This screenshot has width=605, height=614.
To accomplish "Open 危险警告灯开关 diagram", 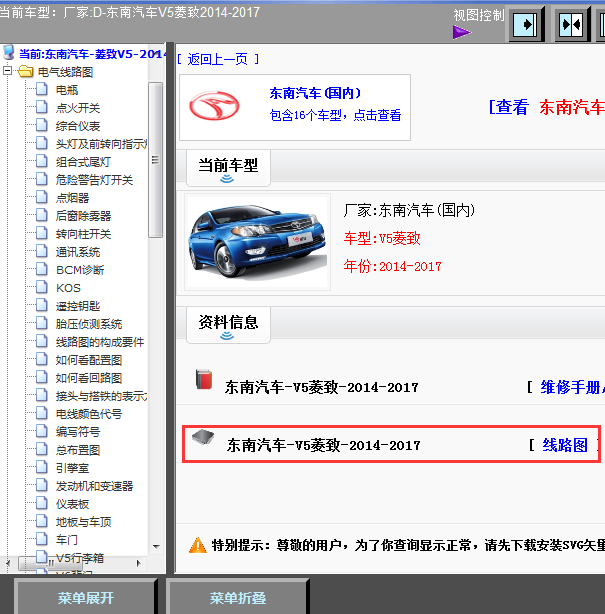I will click(94, 180).
